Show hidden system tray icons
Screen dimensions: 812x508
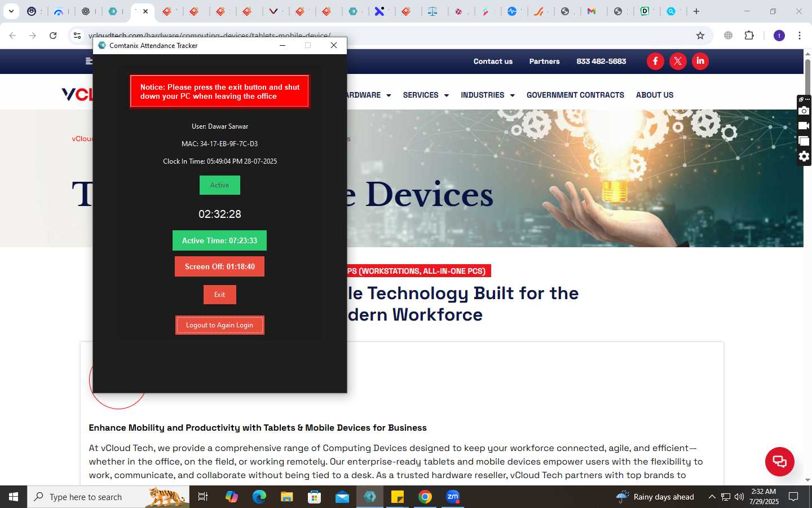click(712, 497)
